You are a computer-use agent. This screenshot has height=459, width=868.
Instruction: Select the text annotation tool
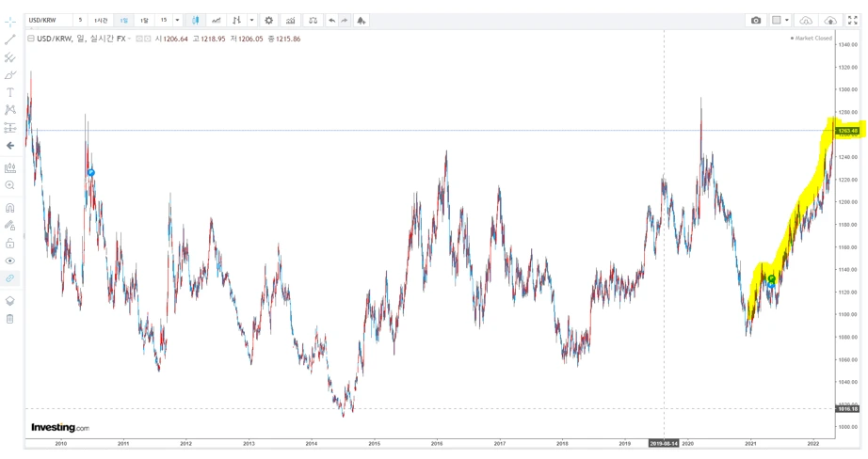coord(10,92)
